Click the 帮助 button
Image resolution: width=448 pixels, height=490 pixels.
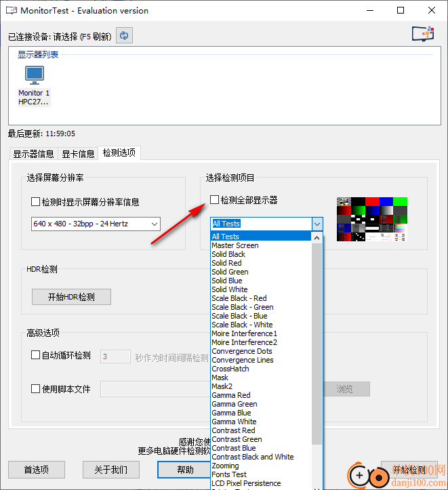pos(184,470)
